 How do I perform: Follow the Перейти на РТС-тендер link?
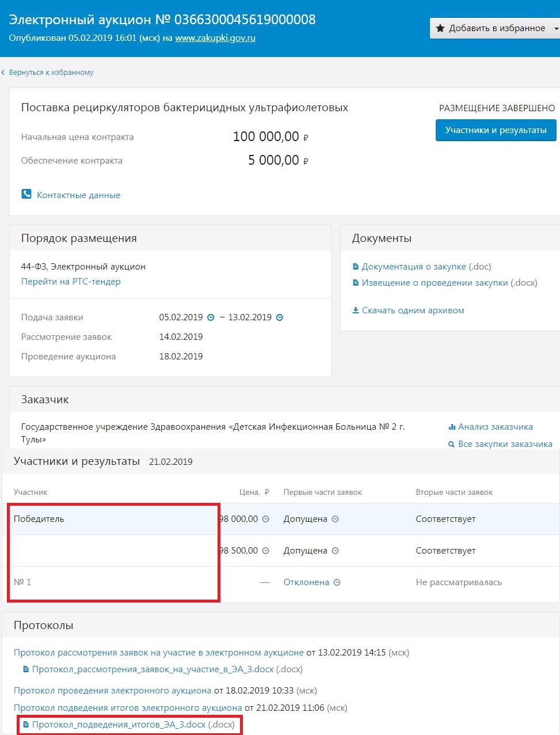pos(71,282)
